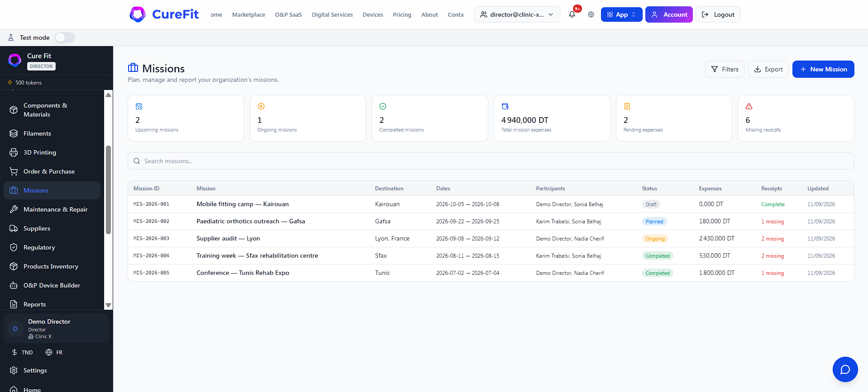
Task: Open the Demo Director profile card
Action: click(56, 329)
